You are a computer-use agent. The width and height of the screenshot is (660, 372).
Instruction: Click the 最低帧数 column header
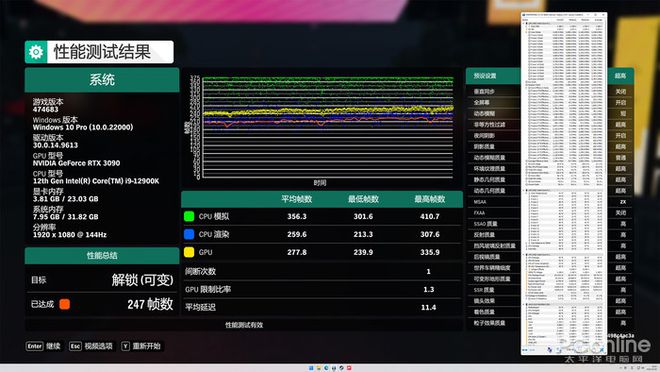(x=363, y=199)
